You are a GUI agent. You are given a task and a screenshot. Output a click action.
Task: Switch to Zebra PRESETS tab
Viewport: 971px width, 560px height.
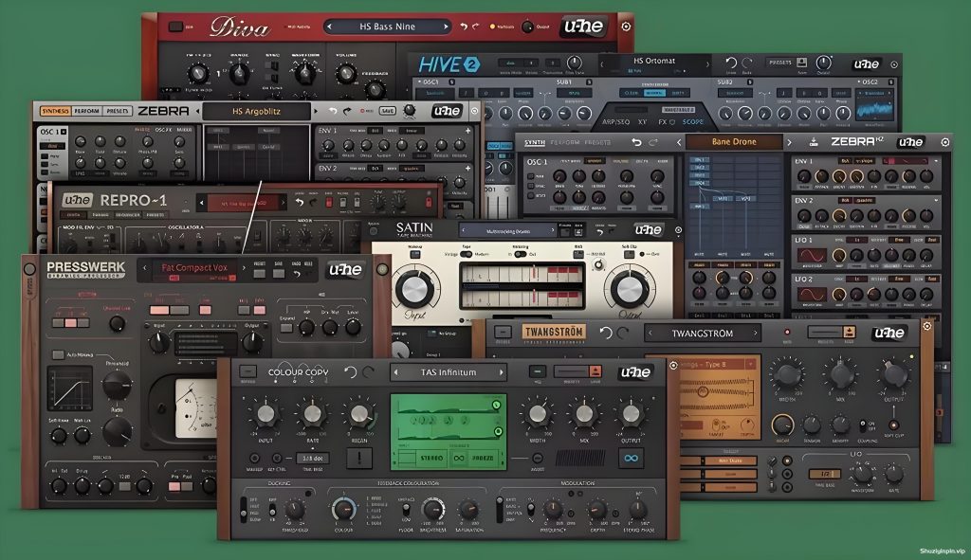click(x=117, y=112)
